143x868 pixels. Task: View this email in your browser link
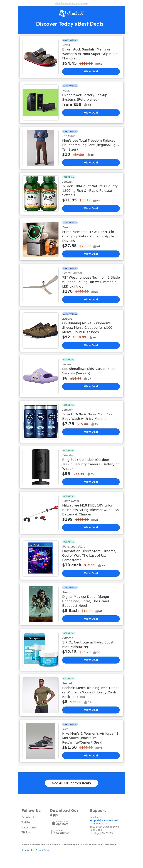tap(71, 3)
